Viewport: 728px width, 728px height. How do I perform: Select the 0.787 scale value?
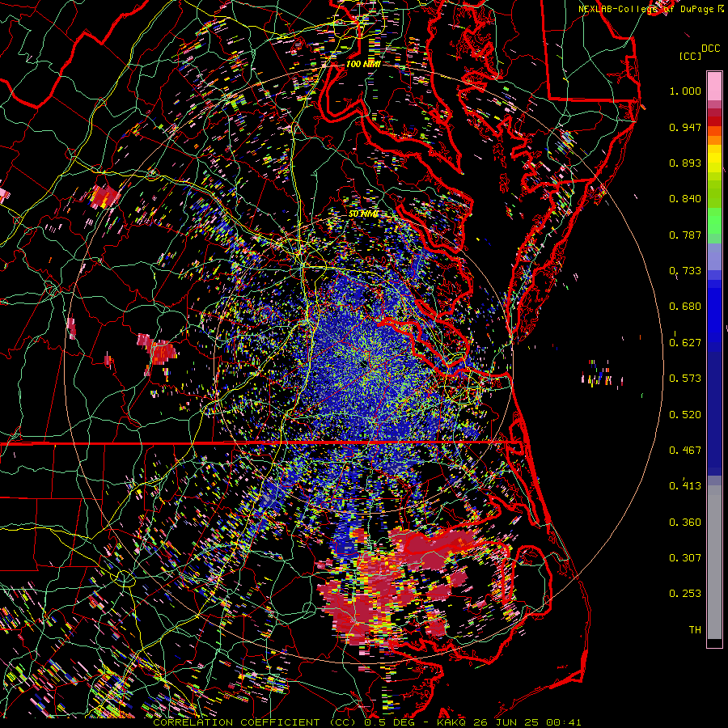685,235
